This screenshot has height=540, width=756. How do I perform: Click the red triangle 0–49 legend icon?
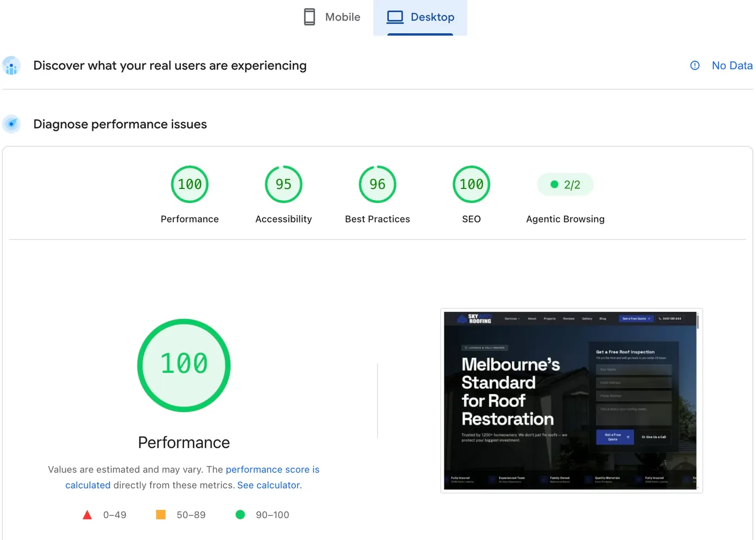[x=87, y=515]
